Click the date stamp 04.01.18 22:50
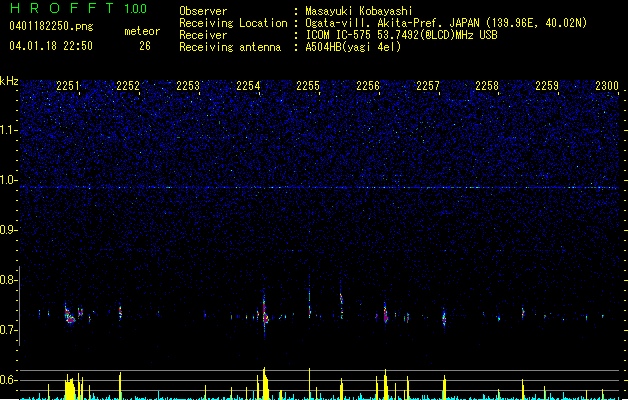The image size is (629, 400). click(51, 46)
